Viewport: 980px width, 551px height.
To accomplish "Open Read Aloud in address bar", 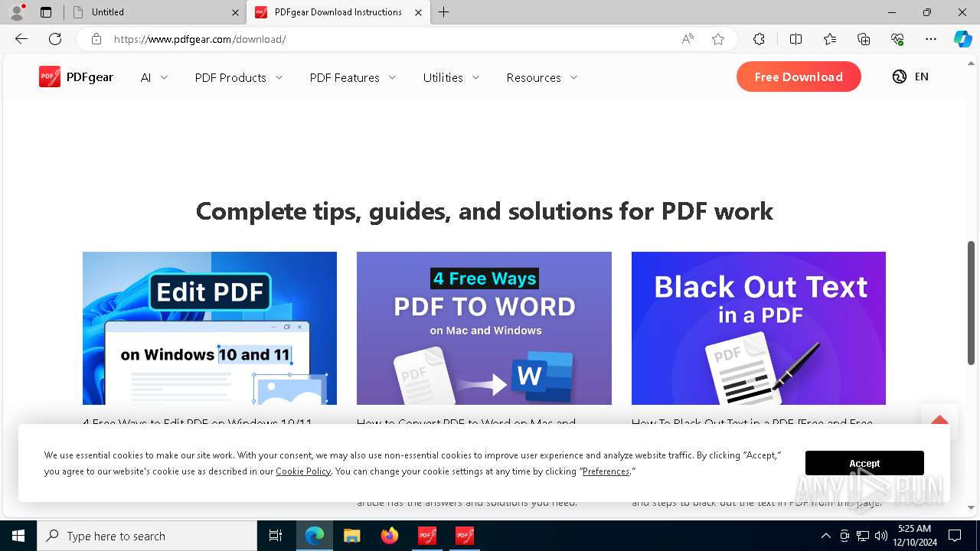I will (x=688, y=39).
